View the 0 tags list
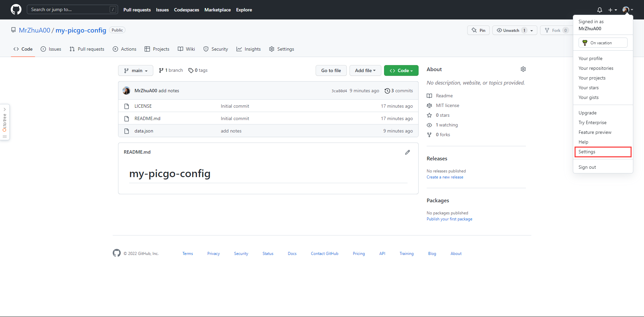 point(198,70)
